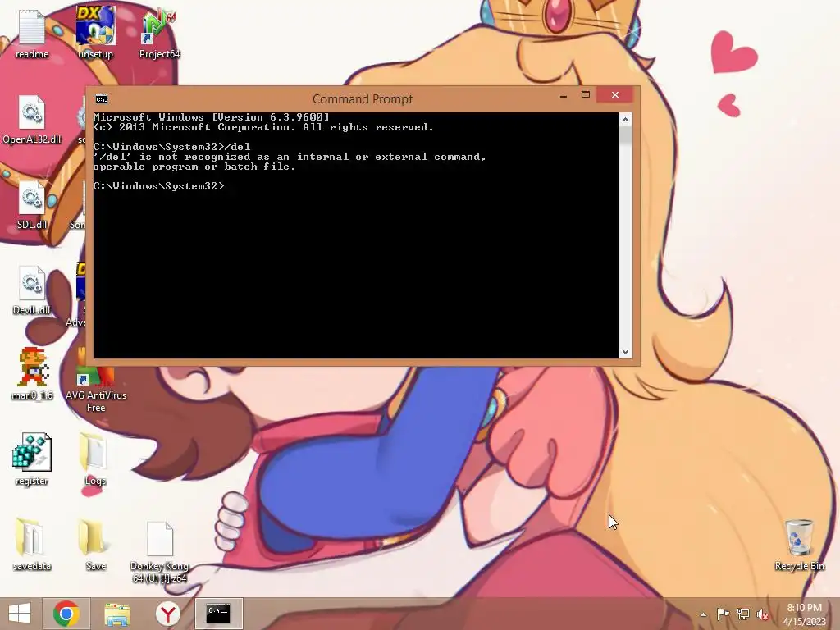The width and height of the screenshot is (840, 630).
Task: Click the '/del' is not recognized error line
Action: click(x=290, y=157)
